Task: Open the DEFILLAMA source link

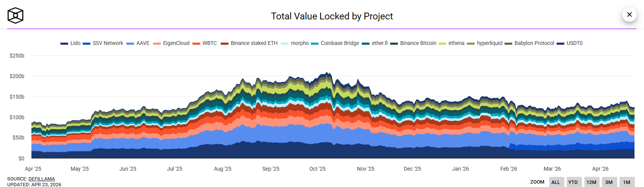Action: [x=42, y=179]
